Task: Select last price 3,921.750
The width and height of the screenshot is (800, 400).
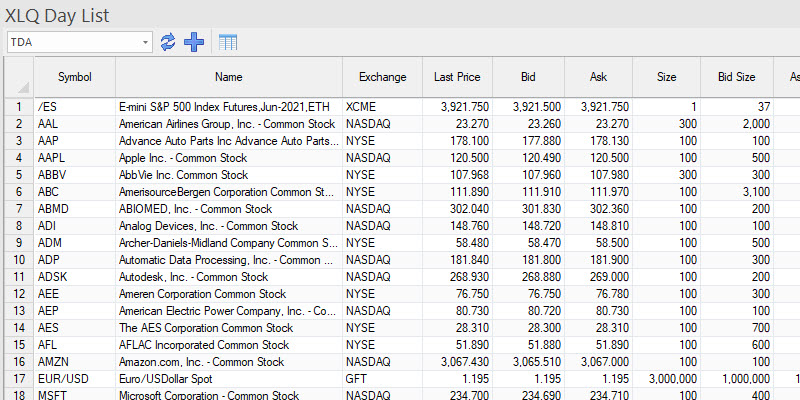Action: click(x=457, y=107)
